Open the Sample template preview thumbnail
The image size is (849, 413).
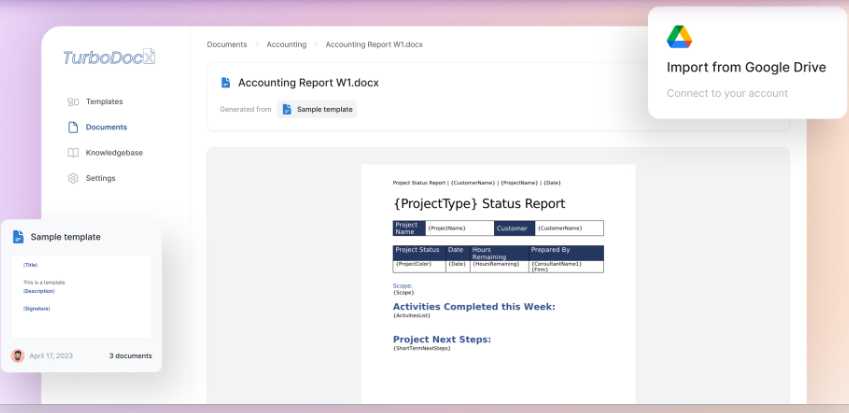(x=87, y=296)
